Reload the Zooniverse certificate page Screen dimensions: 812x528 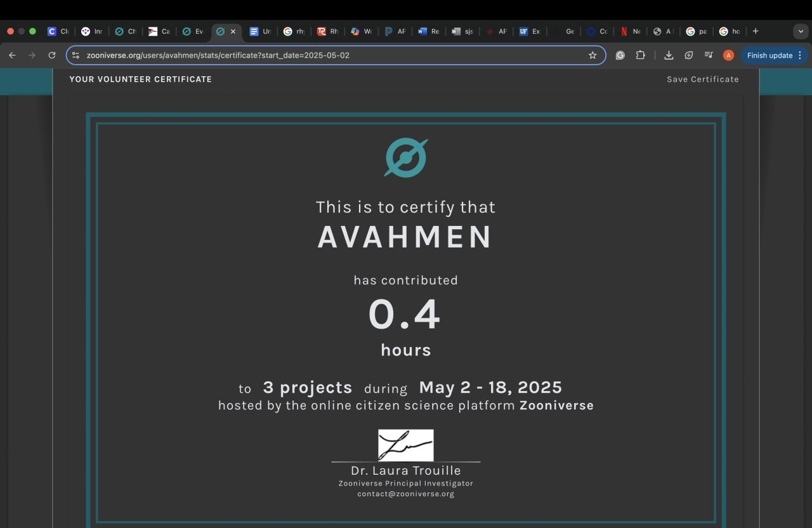tap(52, 55)
